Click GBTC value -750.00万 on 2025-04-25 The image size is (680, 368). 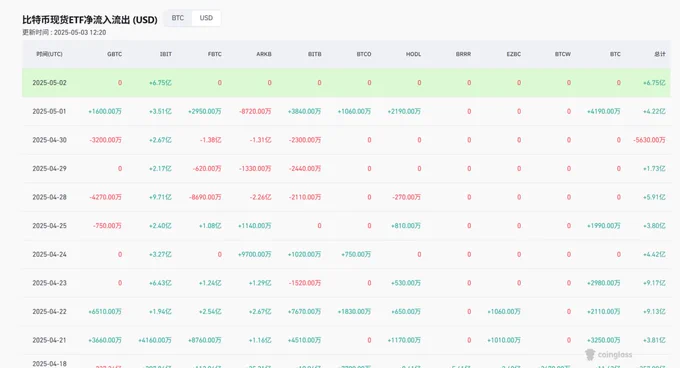point(107,226)
